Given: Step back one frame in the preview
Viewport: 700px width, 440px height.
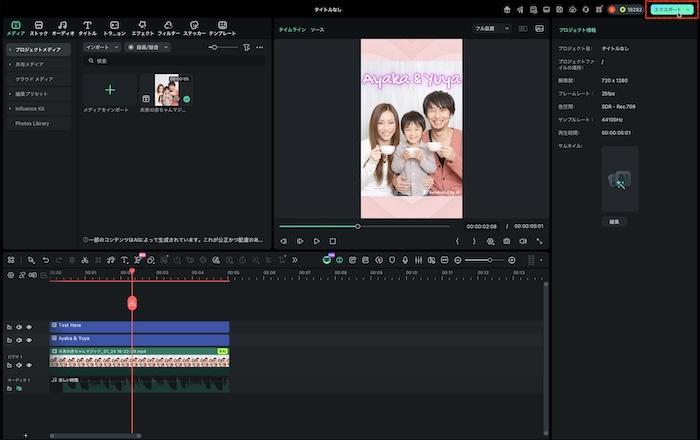Looking at the screenshot, I should 283,241.
